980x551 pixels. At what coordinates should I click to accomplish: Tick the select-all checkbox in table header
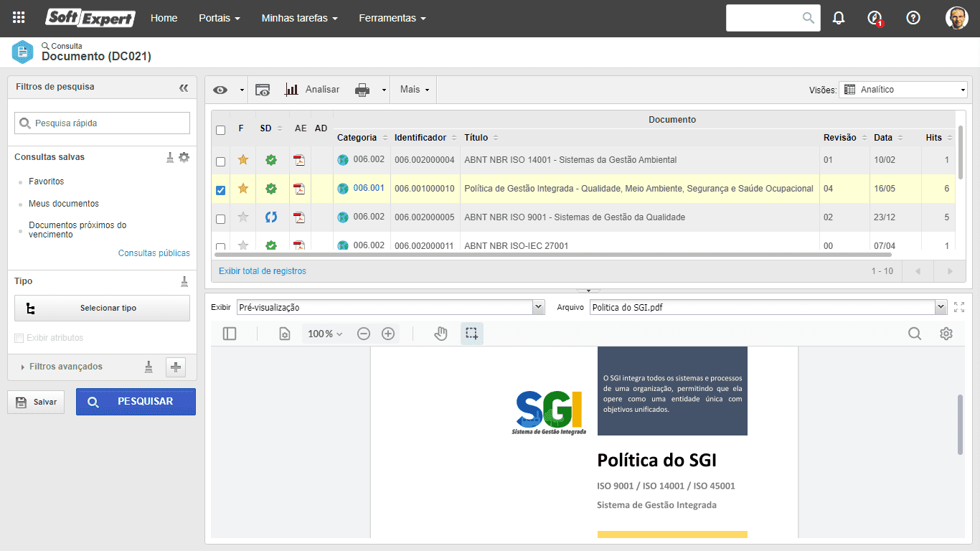[x=221, y=130]
